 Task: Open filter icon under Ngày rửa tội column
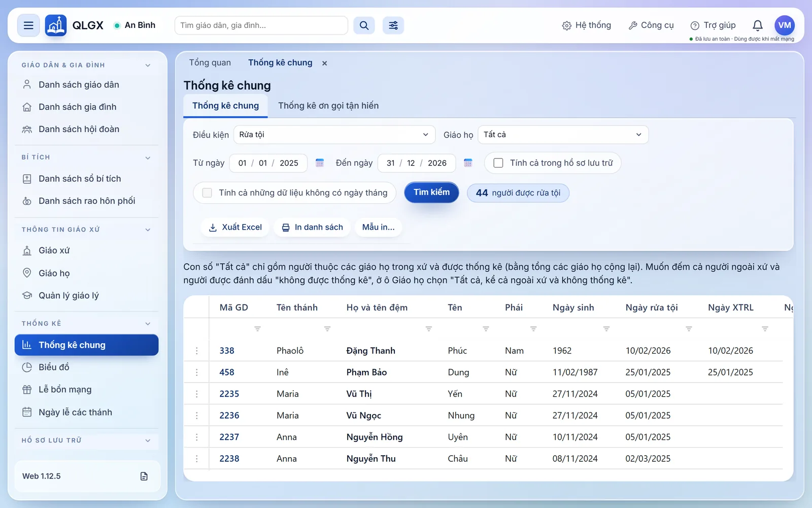coord(689,329)
